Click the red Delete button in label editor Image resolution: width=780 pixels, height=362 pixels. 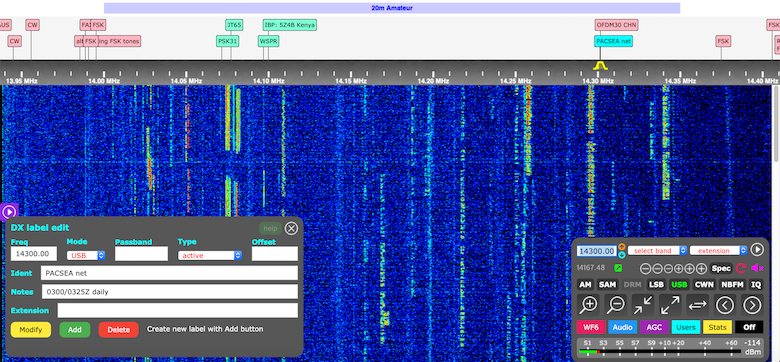click(x=118, y=330)
